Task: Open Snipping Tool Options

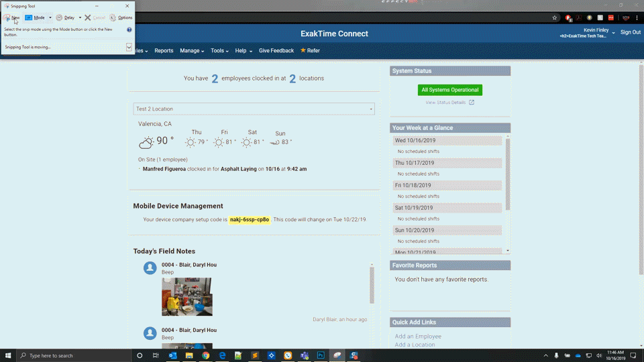Action: tap(121, 17)
